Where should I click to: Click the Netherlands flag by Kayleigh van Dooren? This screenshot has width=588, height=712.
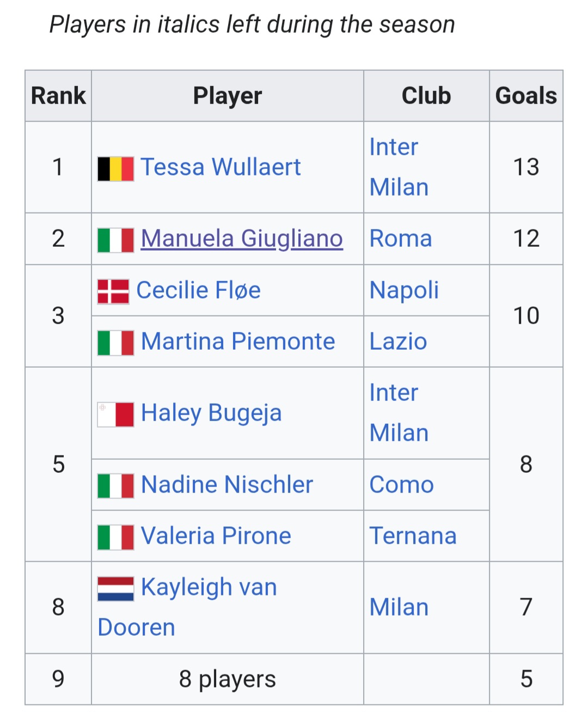pyautogui.click(x=115, y=589)
